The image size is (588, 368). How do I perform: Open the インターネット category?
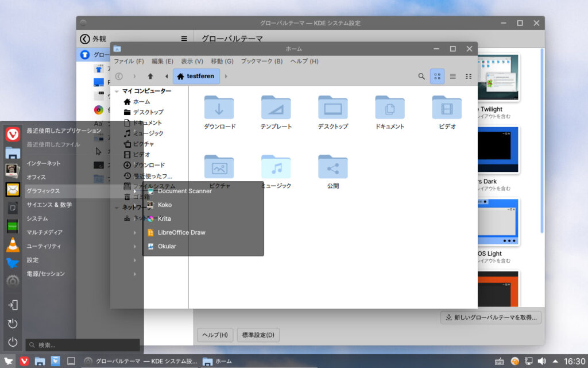[83, 163]
